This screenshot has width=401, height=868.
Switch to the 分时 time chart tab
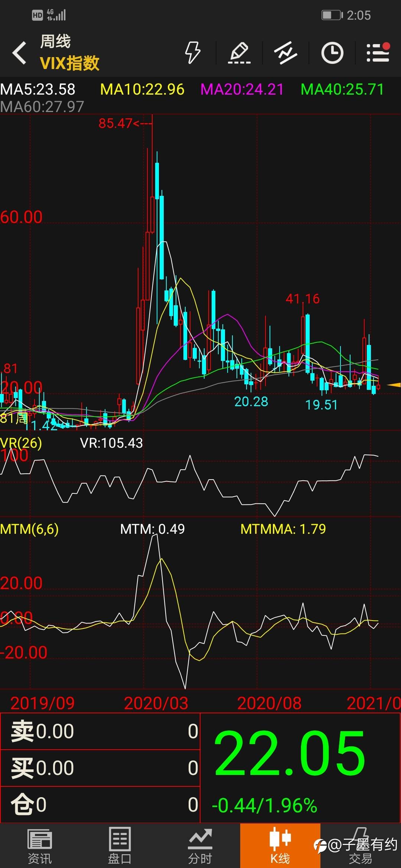(x=200, y=846)
